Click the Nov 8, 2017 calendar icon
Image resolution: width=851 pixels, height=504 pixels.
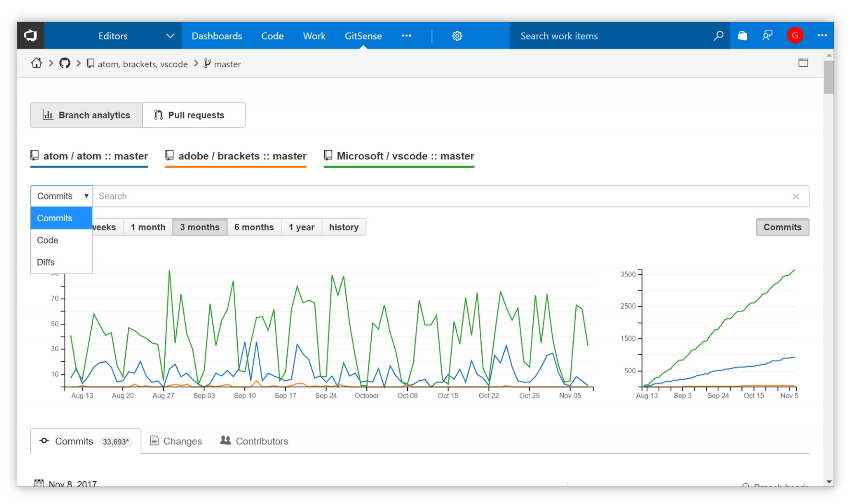(39, 483)
